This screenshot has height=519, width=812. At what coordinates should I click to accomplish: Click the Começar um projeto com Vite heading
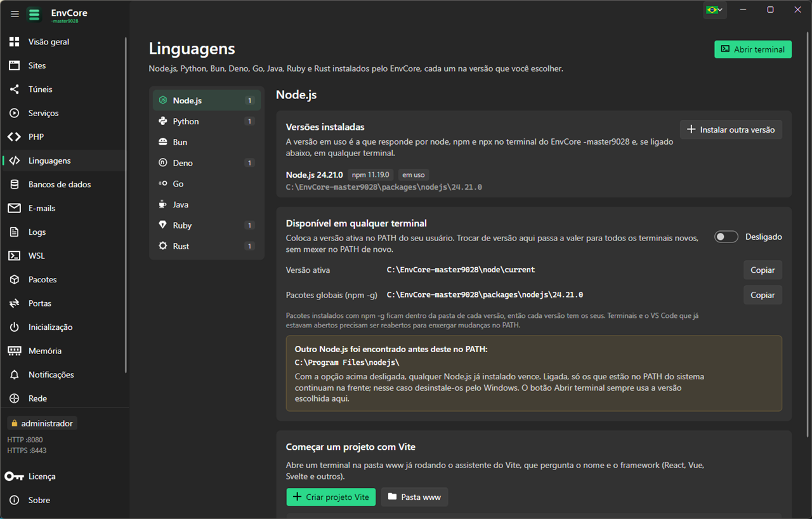pyautogui.click(x=351, y=447)
